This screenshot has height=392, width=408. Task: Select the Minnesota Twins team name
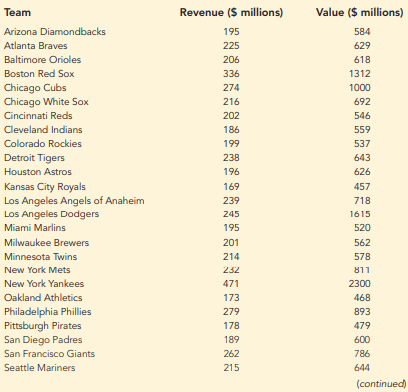[40, 257]
